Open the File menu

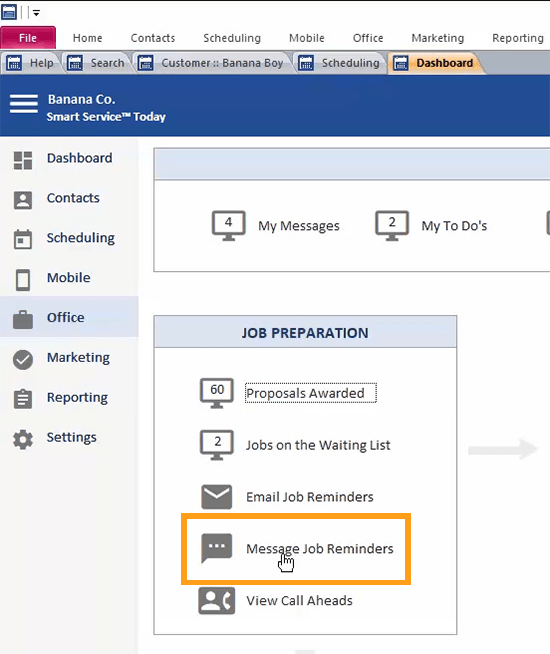[x=28, y=38]
